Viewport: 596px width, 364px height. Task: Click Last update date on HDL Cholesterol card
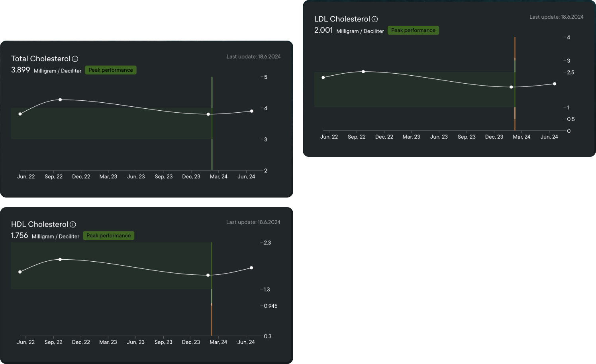253,222
